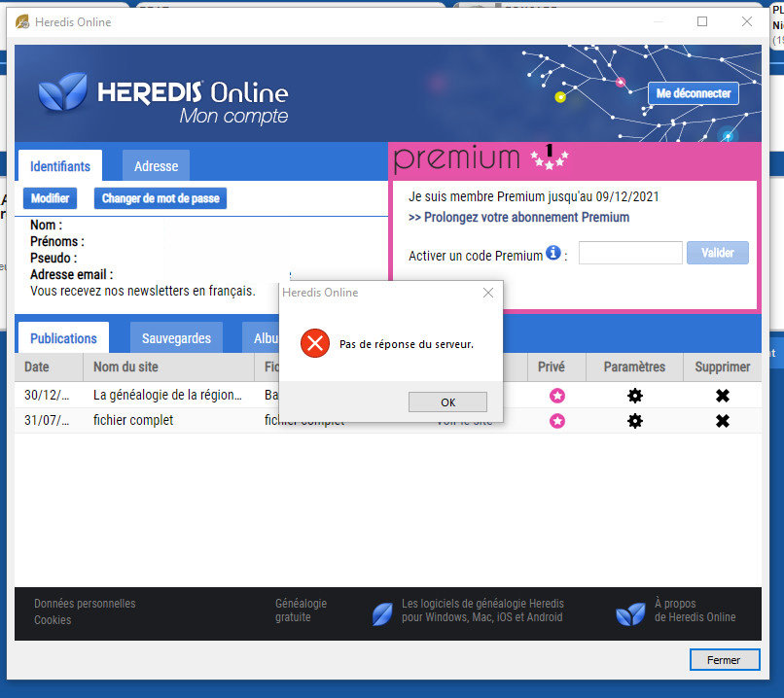This screenshot has height=698, width=784.
Task: Delete the fichier complet publication
Action: click(x=723, y=421)
